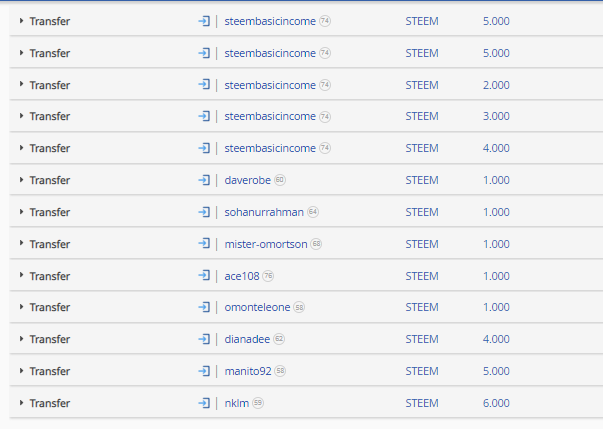This screenshot has height=429, width=603.
Task: Click incoming transfer icon beside dianadee
Action: click(x=204, y=339)
